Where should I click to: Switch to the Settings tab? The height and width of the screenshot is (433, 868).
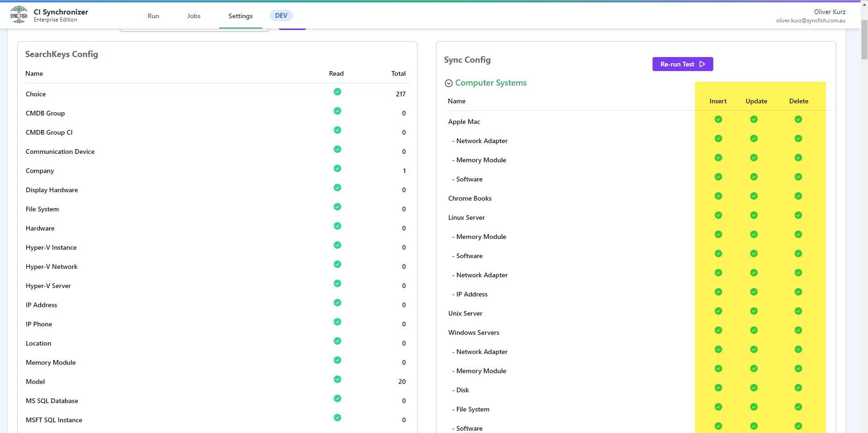241,16
